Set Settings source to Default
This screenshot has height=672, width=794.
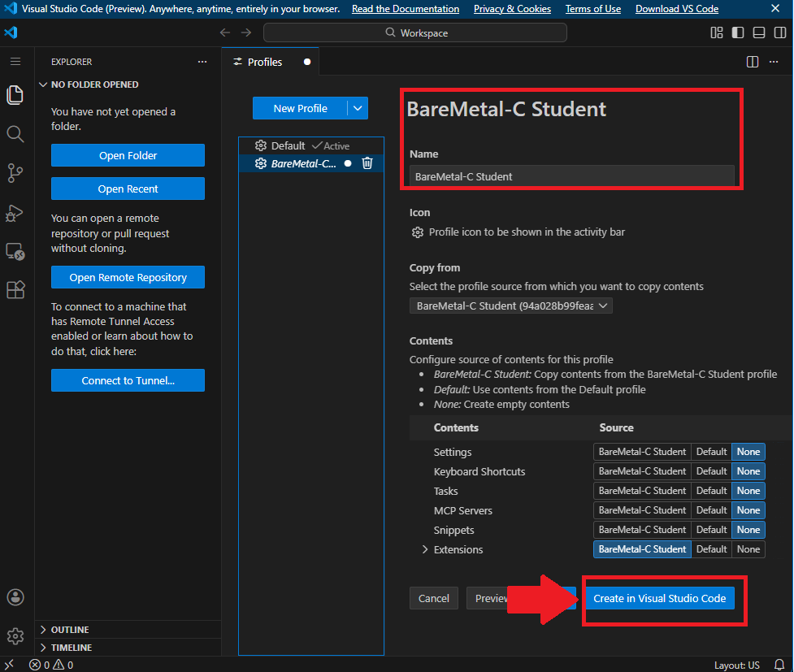[711, 452]
